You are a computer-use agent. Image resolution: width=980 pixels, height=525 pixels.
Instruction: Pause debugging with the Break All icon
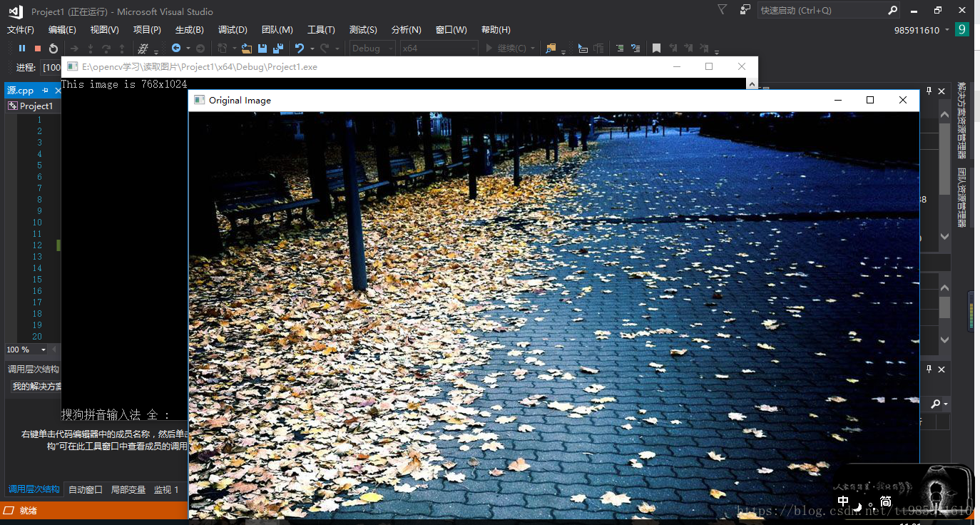[22, 49]
